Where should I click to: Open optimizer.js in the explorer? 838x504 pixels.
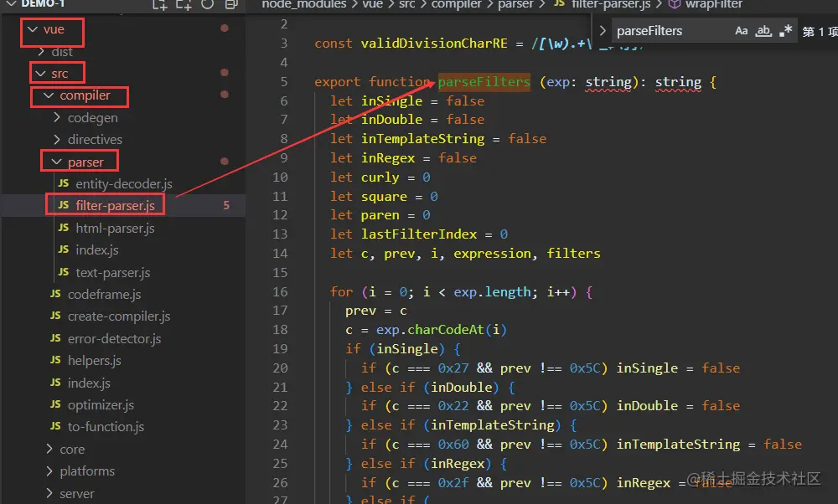(101, 404)
